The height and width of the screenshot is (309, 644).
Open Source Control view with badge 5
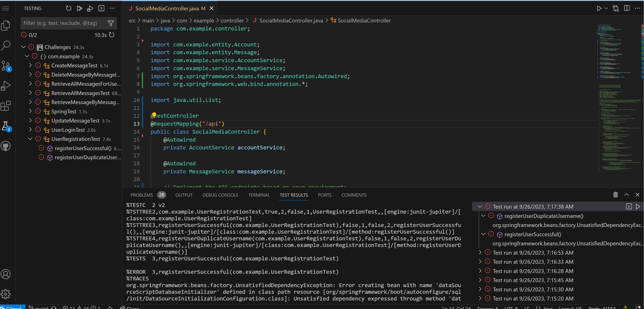pyautogui.click(x=6, y=66)
